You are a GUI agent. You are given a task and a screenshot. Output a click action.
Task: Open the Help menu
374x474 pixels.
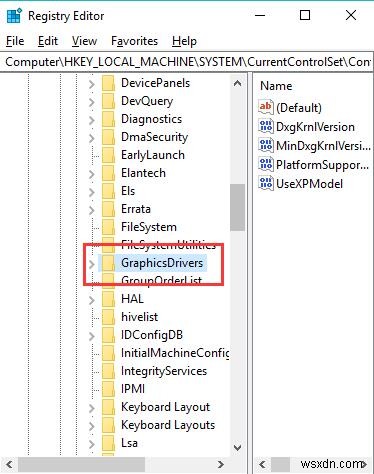click(184, 41)
